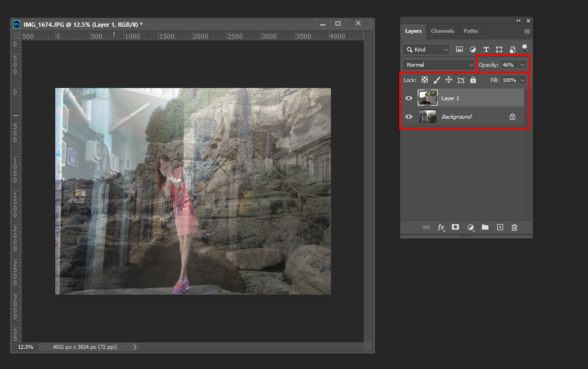Filter layers by pixel layers icon
This screenshot has height=369, width=588.
coord(459,49)
